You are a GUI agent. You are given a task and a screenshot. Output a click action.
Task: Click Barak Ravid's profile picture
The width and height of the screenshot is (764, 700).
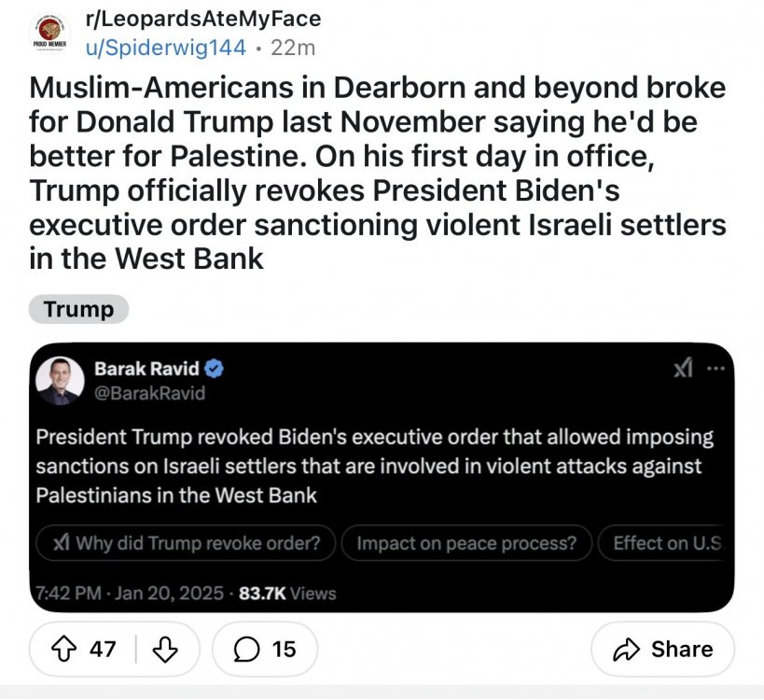(x=59, y=381)
